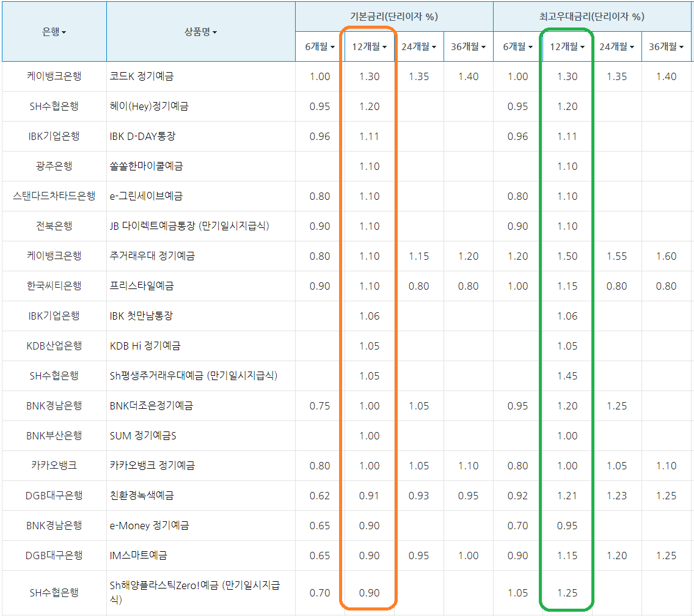Select the KDB Hi 정기예금 product
Image resolution: width=694 pixels, height=616 pixels.
pos(145,346)
